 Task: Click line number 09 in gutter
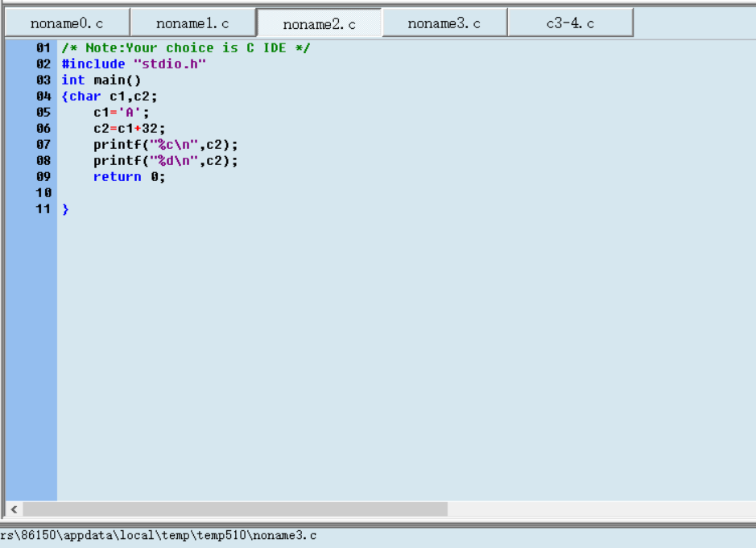(43, 177)
